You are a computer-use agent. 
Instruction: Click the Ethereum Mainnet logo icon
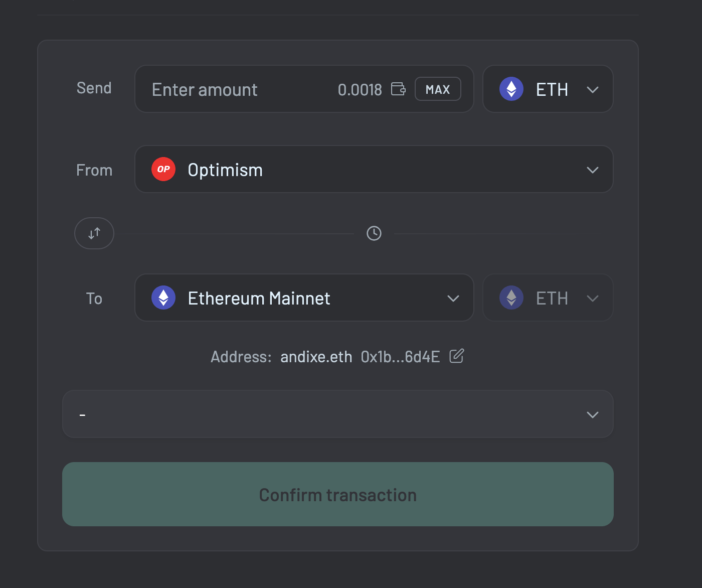click(x=163, y=298)
